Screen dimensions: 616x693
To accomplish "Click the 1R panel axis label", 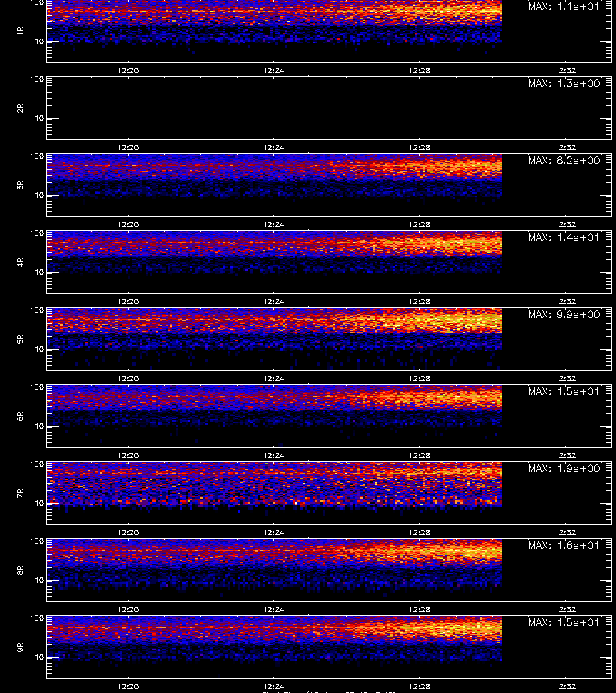I will 20,31.
